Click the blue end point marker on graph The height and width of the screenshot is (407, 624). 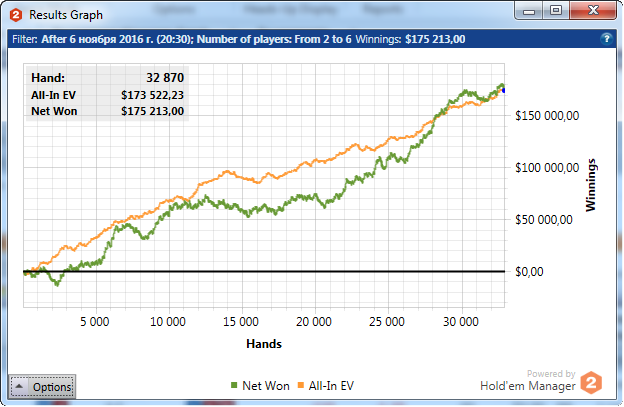pos(503,91)
